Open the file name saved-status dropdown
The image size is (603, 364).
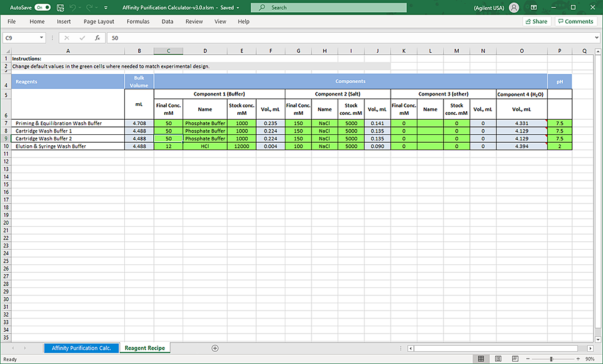238,8
